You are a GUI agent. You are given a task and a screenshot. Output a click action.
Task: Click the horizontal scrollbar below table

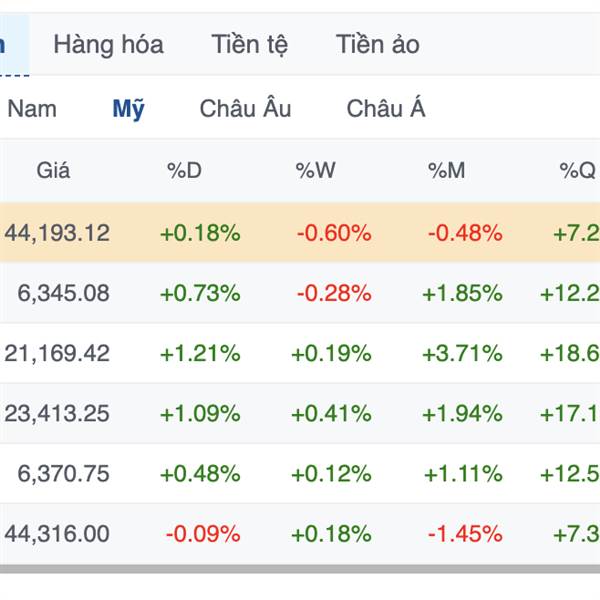point(300,569)
